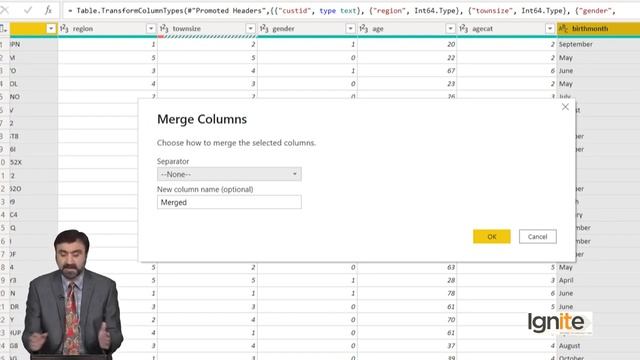Click agecat column data type icon
This screenshot has width=640, height=360.
(464, 29)
